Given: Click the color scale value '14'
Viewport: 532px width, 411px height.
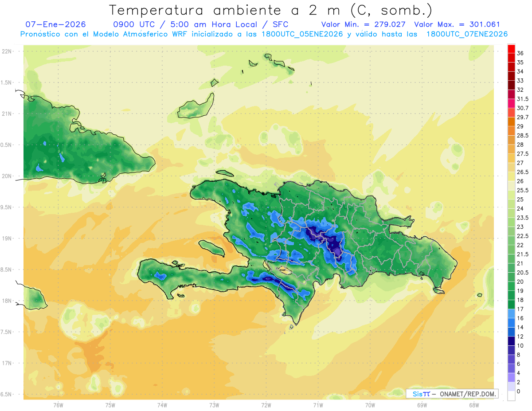Looking at the screenshot, I should [x=520, y=328].
